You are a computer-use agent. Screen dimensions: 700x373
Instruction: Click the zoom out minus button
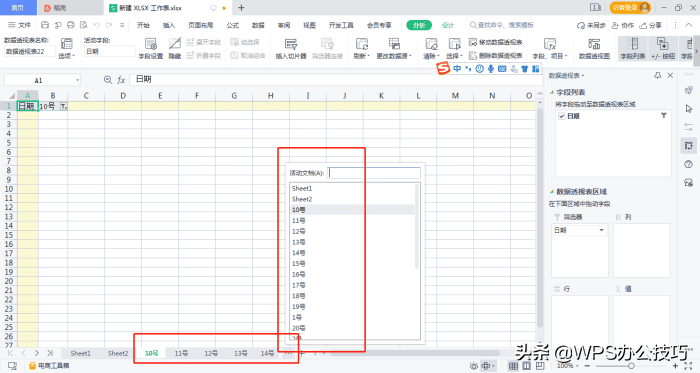(587, 366)
